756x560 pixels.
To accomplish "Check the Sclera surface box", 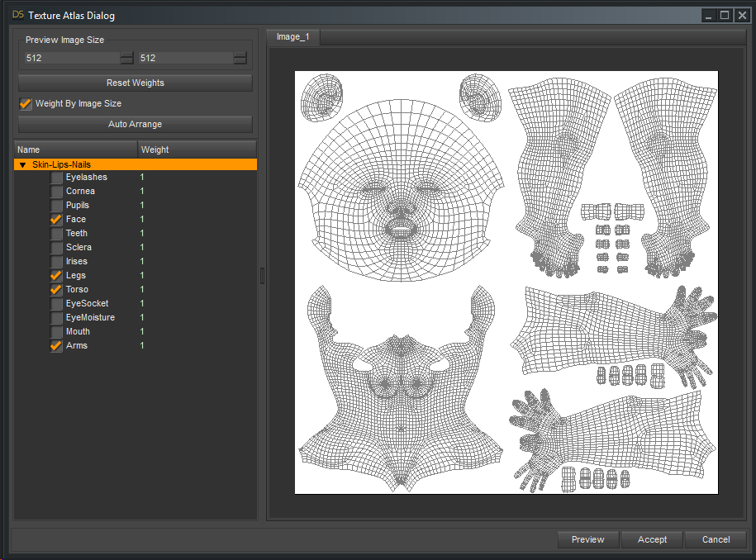I will coord(56,247).
